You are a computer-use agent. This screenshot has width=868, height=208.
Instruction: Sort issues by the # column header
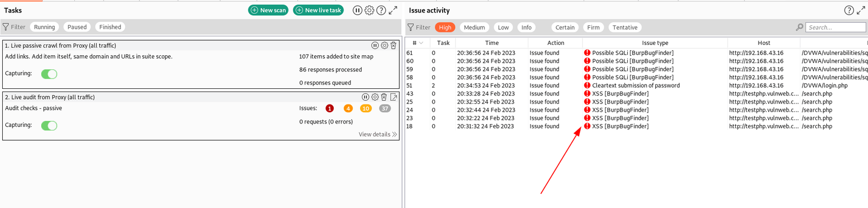(417, 43)
